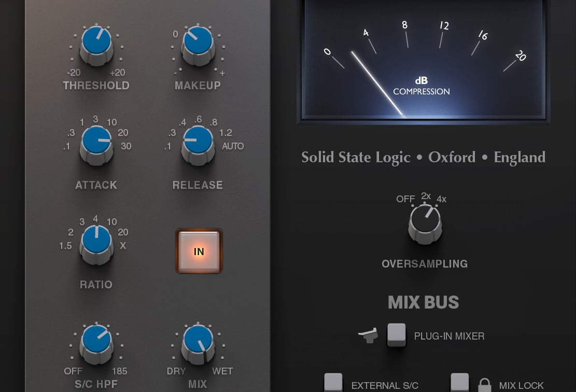Click the Solid State Logic Oxford England text
Screen dimensions: 576x392
coord(423,158)
